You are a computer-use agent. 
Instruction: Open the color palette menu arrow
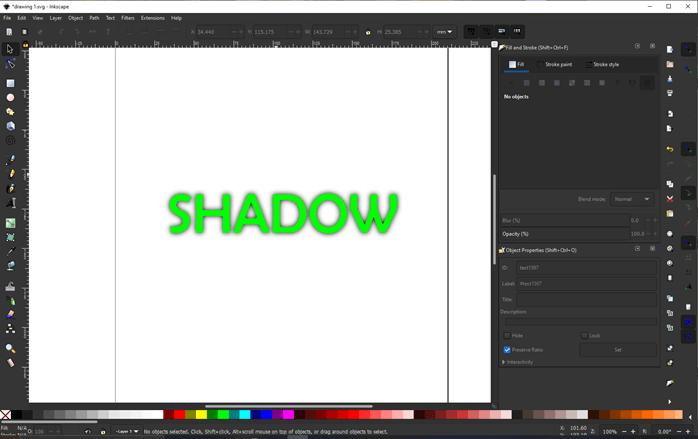point(690,417)
